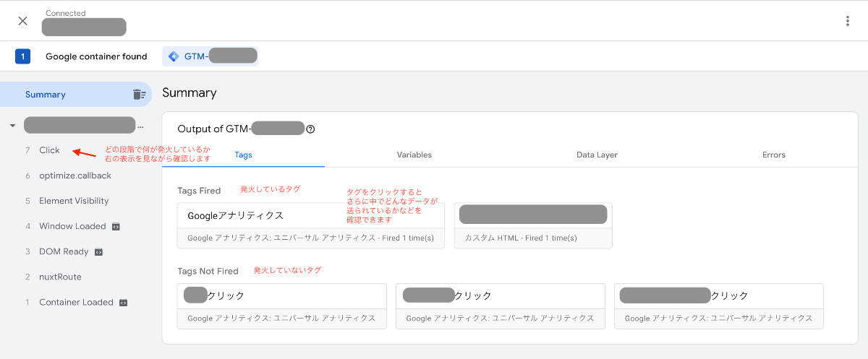This screenshot has width=868, height=359.
Task: Click the blue number 1 container badge
Action: (x=22, y=56)
